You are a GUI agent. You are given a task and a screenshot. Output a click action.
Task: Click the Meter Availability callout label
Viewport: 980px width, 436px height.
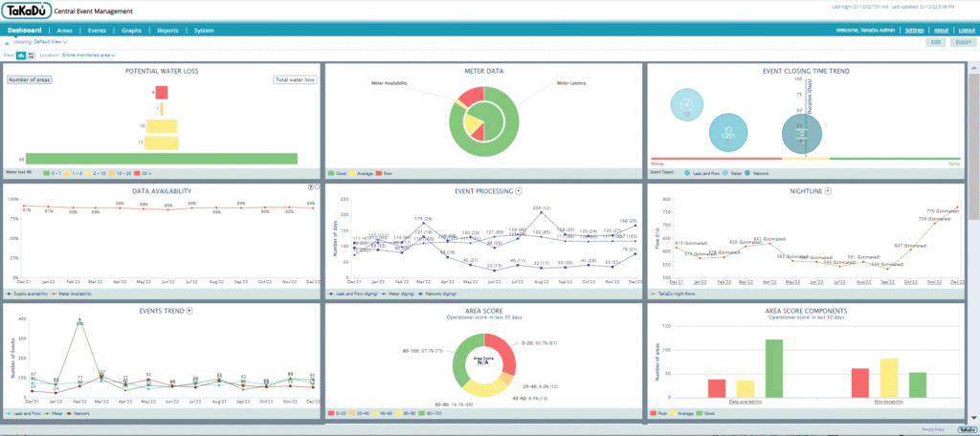(388, 83)
